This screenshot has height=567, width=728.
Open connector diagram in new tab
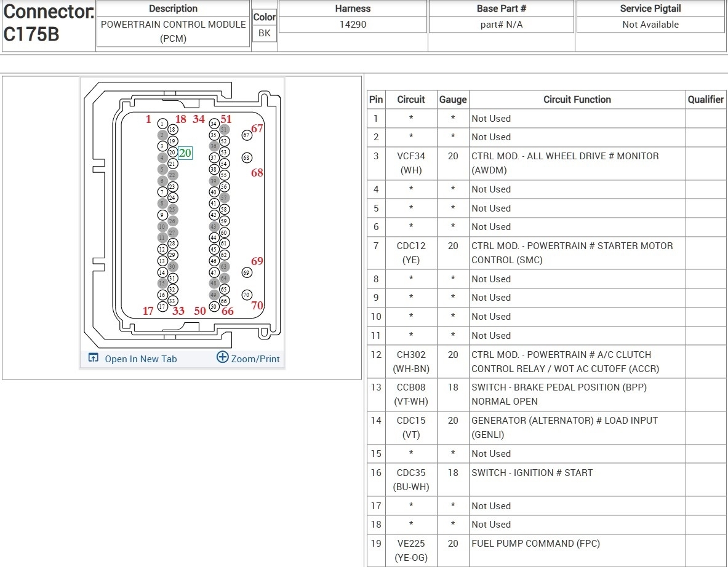(141, 359)
